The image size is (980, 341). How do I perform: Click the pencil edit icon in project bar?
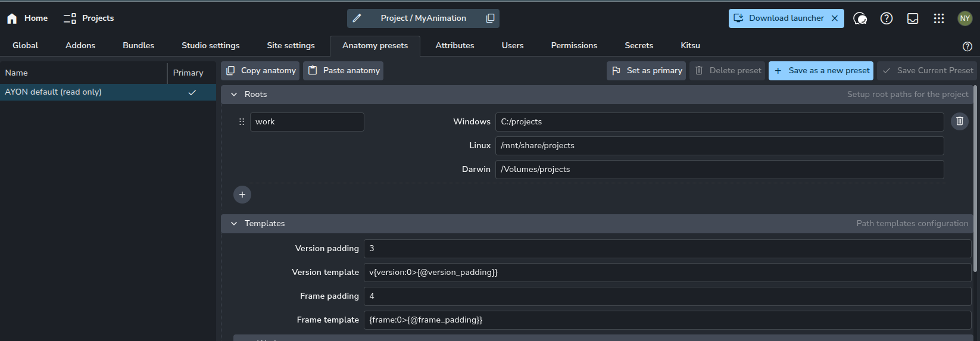[357, 18]
